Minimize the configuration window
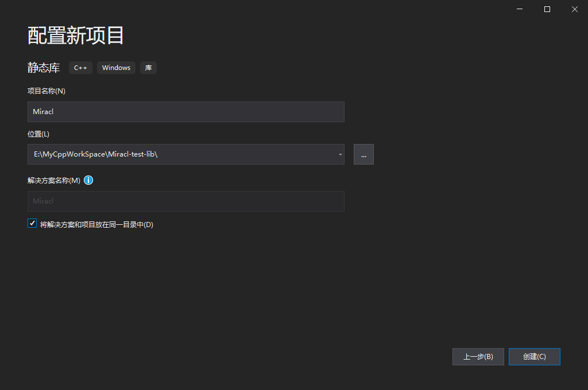 coord(519,9)
